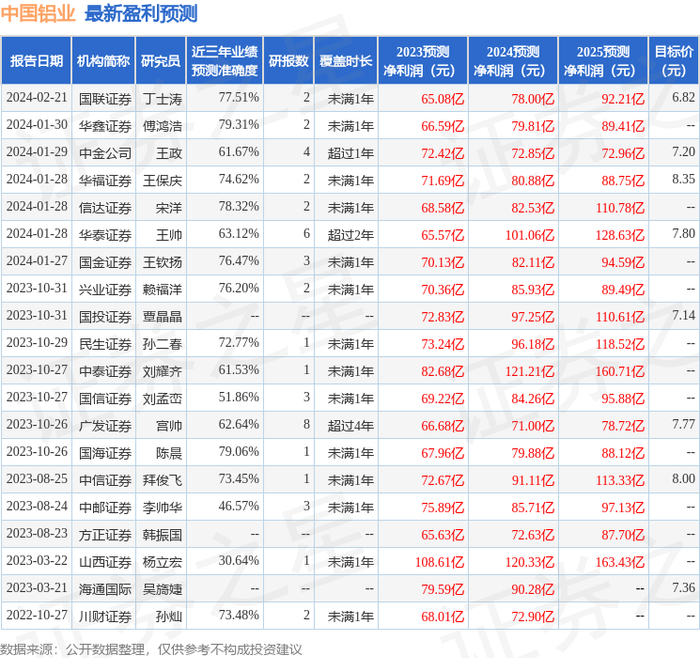700x658 pixels.
Task: Click target price 7.36
Action: tap(683, 587)
